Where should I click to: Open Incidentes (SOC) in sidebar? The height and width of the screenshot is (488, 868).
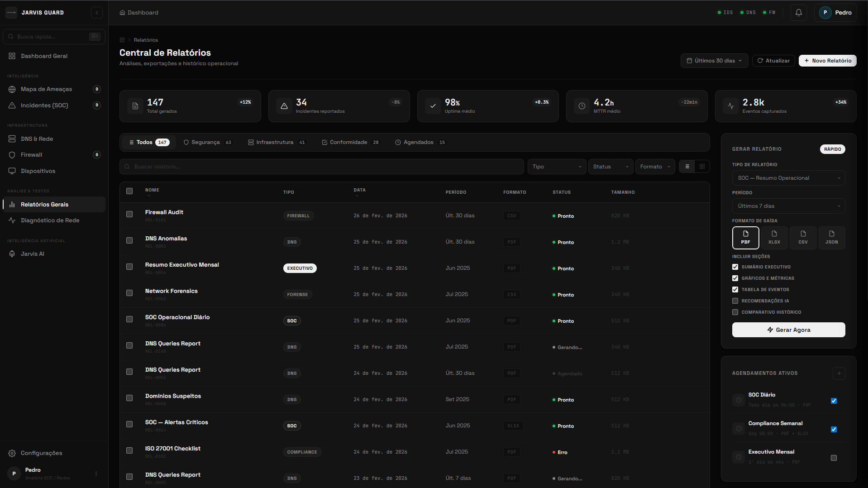(x=44, y=105)
